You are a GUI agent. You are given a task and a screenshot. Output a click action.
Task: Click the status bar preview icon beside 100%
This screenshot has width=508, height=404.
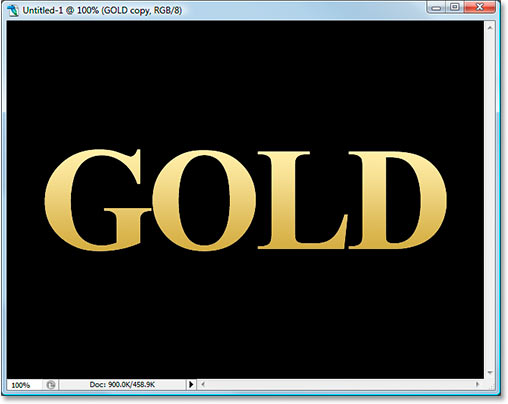point(51,385)
